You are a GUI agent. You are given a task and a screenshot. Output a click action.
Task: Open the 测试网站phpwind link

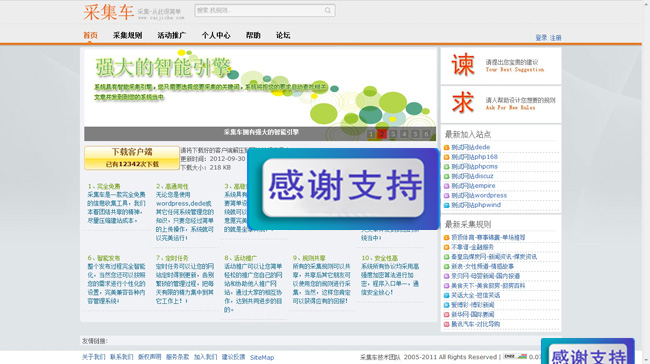(x=476, y=205)
